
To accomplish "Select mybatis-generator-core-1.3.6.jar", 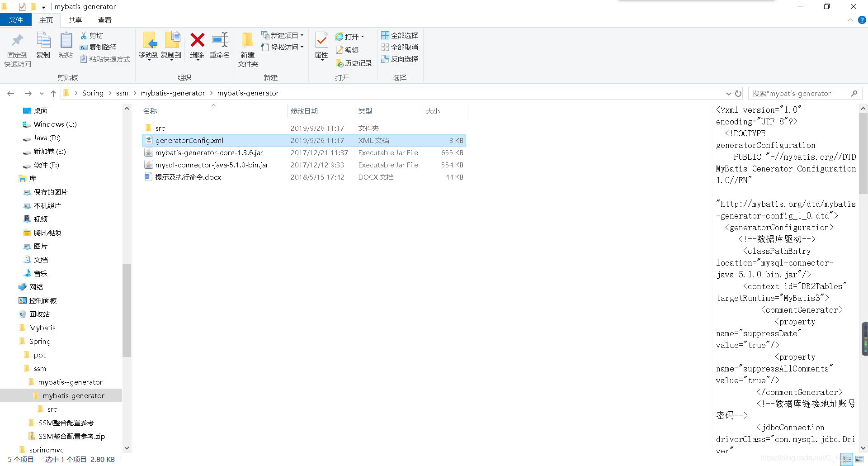I will [x=304, y=152].
